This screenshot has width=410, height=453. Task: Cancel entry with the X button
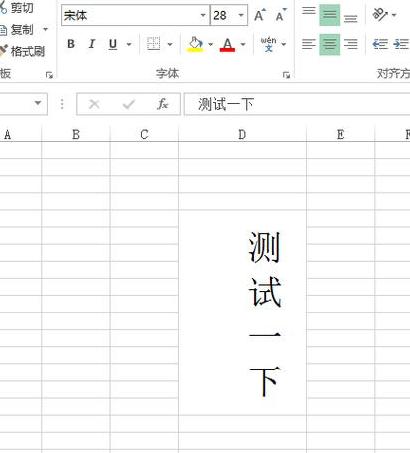[x=94, y=104]
